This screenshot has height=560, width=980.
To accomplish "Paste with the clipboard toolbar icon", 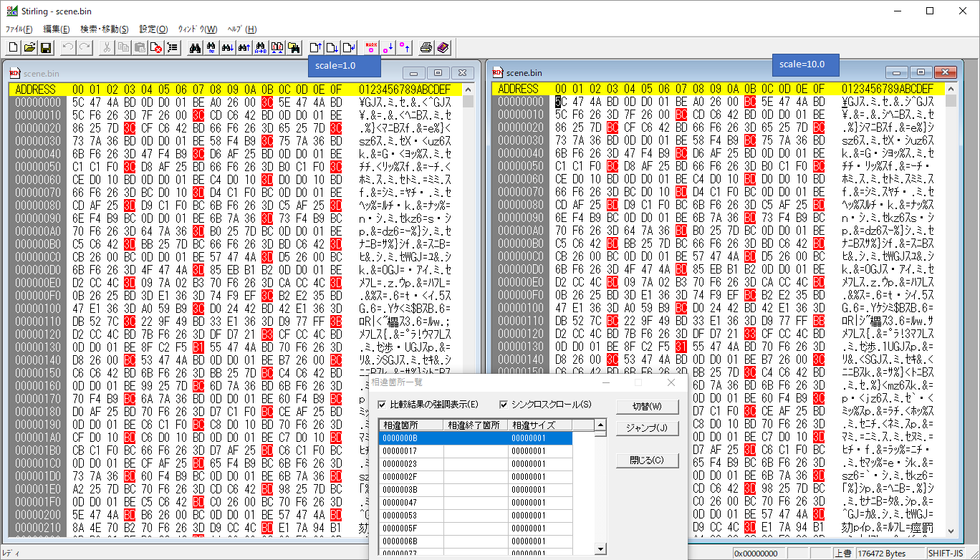I will click(x=140, y=48).
